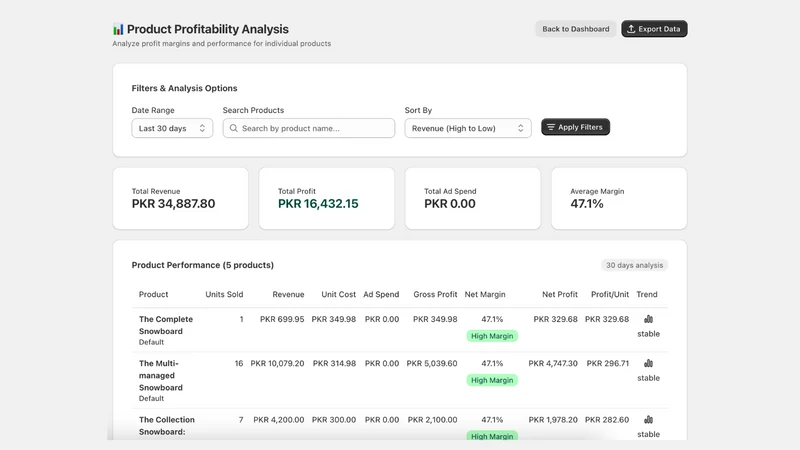Click High Margin badge for The Multi-managed Snowboard

click(492, 380)
